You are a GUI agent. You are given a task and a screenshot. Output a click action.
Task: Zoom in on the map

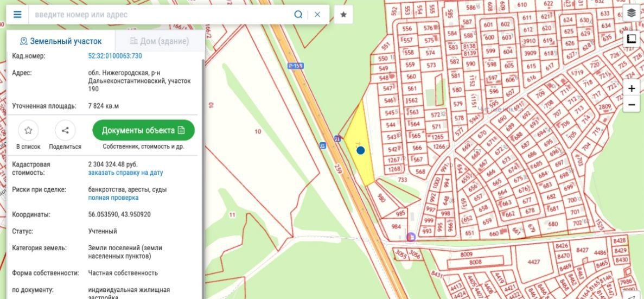point(631,88)
